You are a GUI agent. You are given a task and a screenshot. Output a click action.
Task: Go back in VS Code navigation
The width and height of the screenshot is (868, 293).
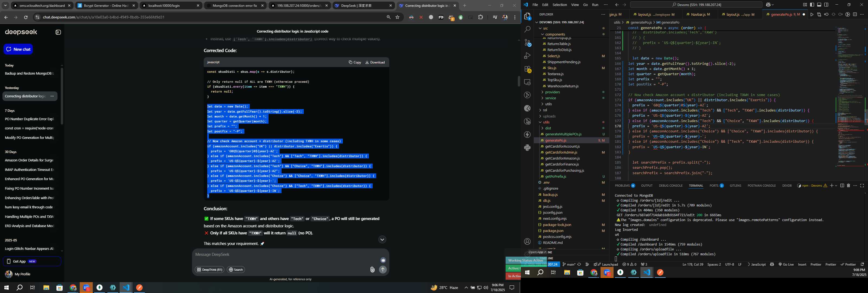(617, 5)
